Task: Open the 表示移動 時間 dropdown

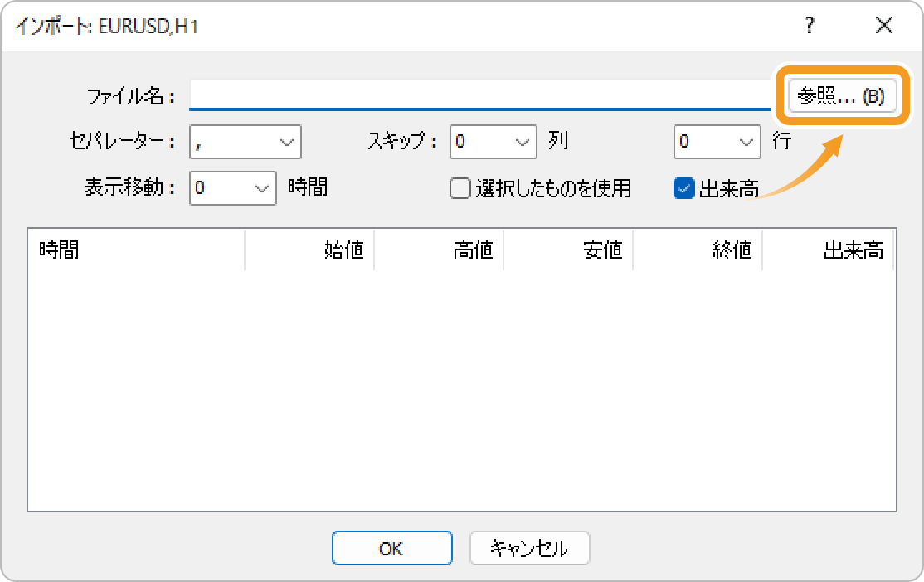Action: coord(233,188)
